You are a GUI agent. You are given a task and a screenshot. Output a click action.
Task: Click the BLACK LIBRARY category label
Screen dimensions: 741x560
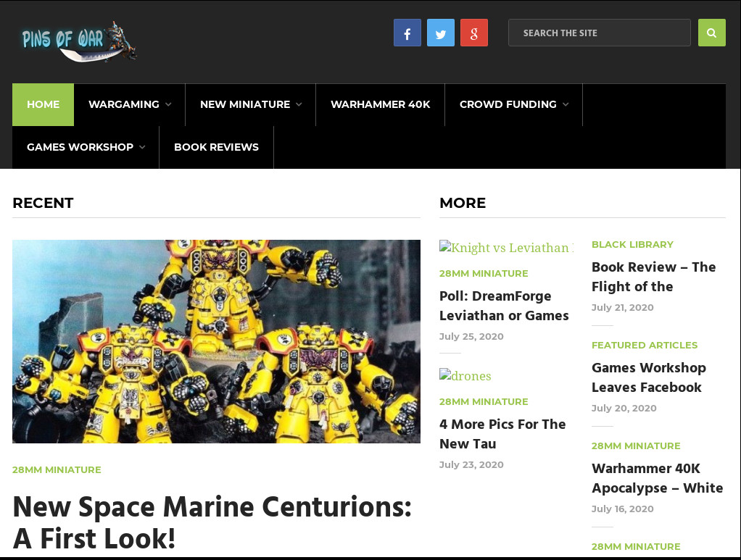[x=632, y=244]
